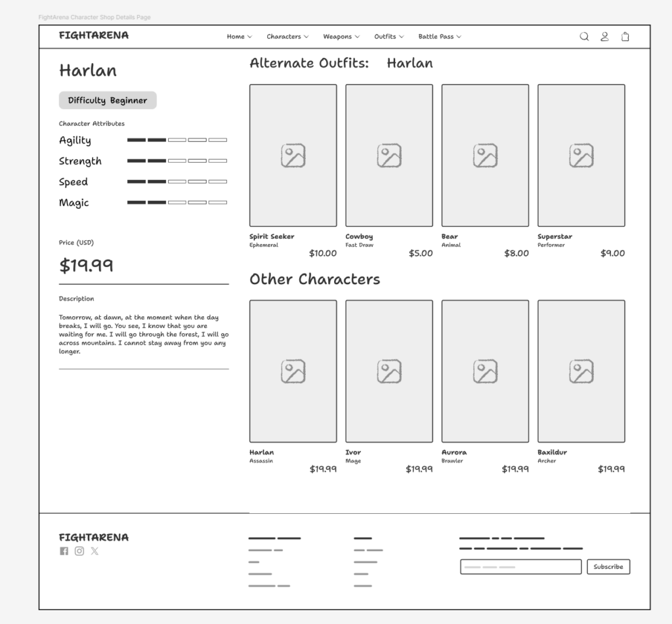672x624 pixels.
Task: Open the search icon in the header
Action: [584, 37]
